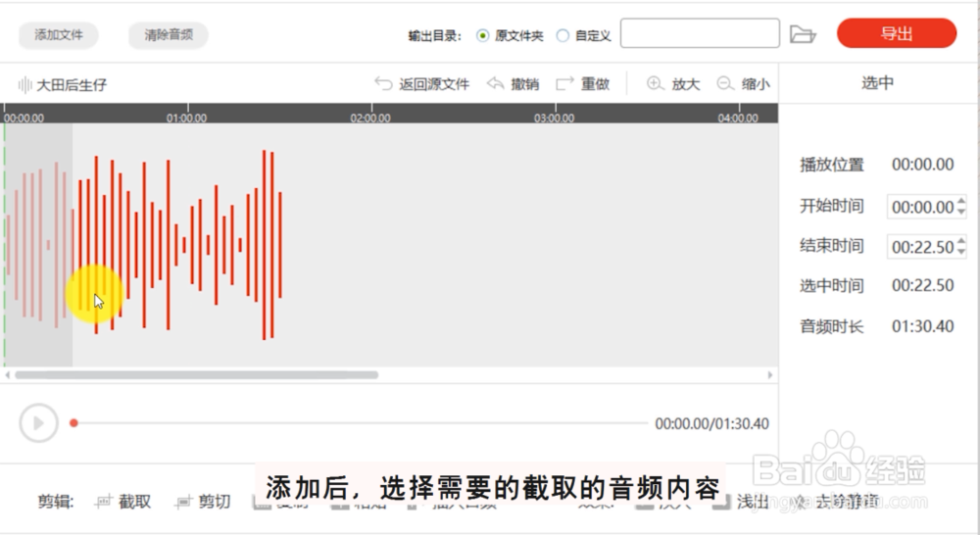980x535 pixels.
Task: Click the 选中 panel header
Action: [x=877, y=83]
